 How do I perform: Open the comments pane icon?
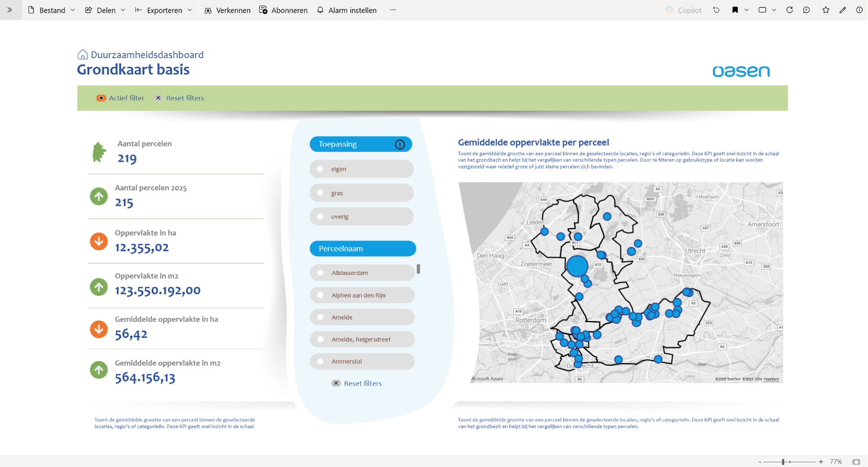click(x=807, y=10)
